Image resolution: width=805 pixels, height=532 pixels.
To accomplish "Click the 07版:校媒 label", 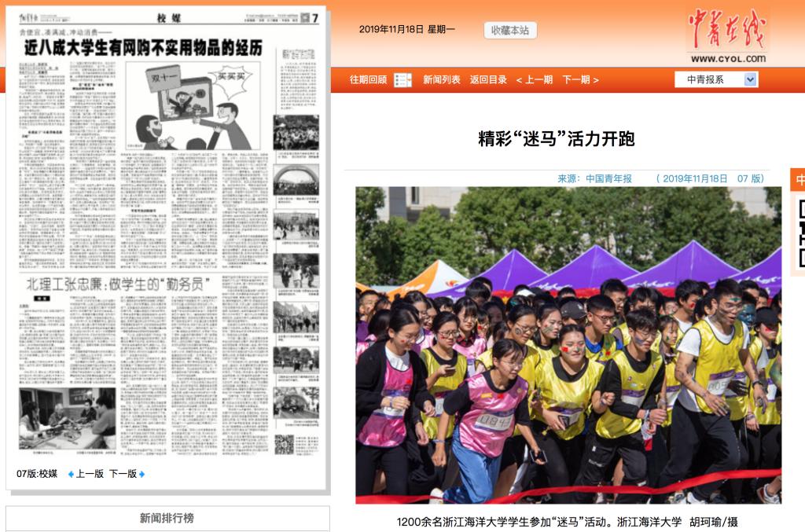I will coord(37,474).
